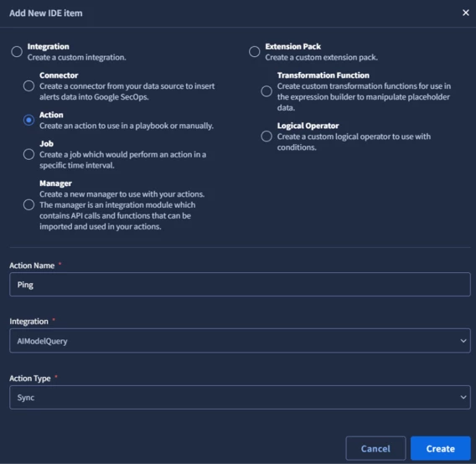Expand the Action Type dropdown showing Sync
Screen dimensions: 476x464
click(x=240, y=397)
